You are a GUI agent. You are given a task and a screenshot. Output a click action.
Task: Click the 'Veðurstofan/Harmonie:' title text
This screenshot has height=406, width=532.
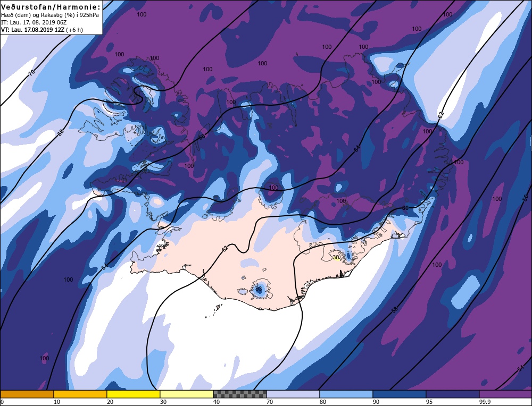pyautogui.click(x=51, y=7)
